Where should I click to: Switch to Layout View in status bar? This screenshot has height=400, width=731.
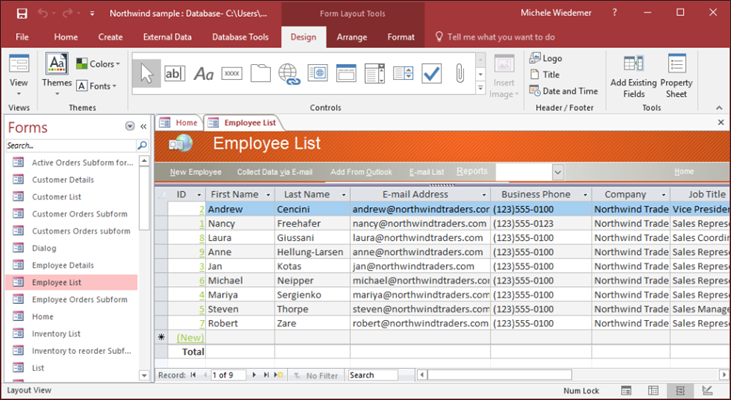point(680,390)
